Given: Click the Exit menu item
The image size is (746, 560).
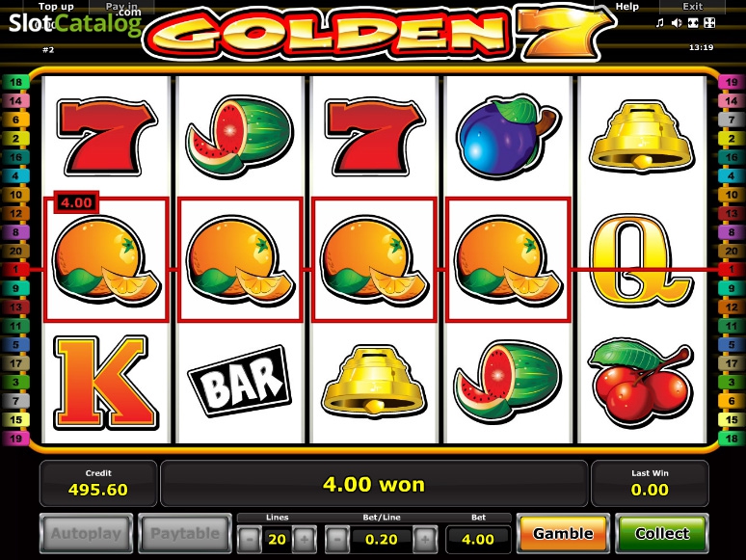Looking at the screenshot, I should pos(692,7).
